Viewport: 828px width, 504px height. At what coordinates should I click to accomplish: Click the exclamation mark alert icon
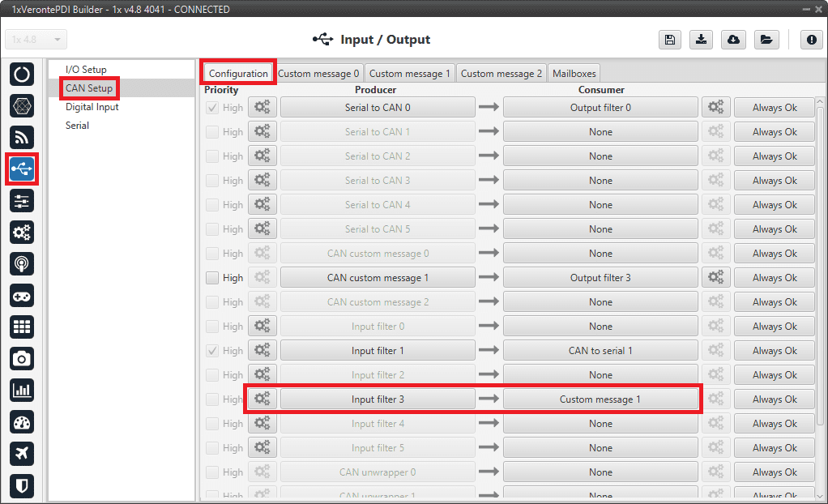811,41
